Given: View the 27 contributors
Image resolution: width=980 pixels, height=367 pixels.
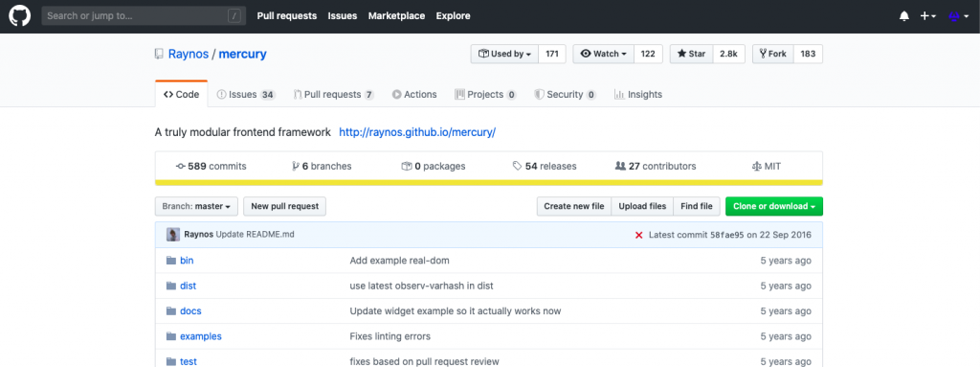Looking at the screenshot, I should pyautogui.click(x=656, y=167).
